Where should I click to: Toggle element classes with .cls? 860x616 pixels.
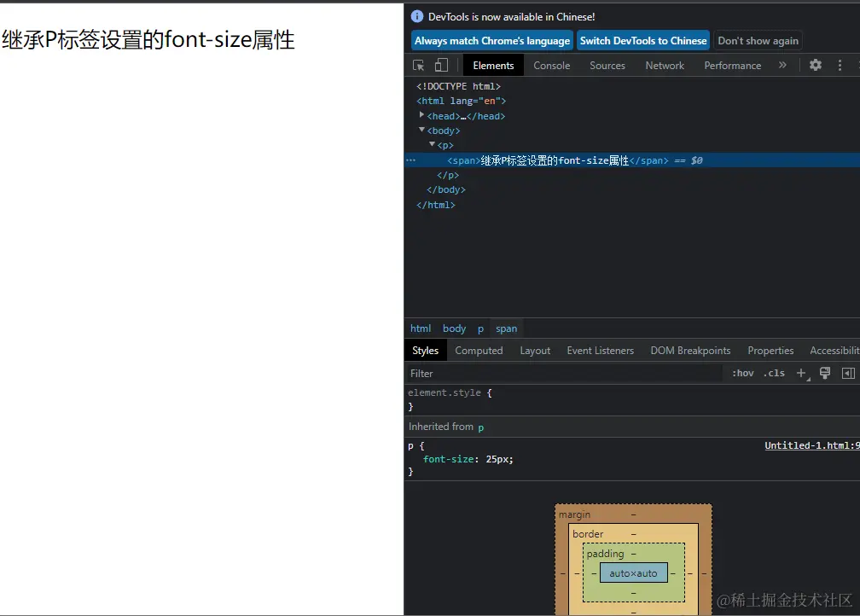[x=773, y=373]
